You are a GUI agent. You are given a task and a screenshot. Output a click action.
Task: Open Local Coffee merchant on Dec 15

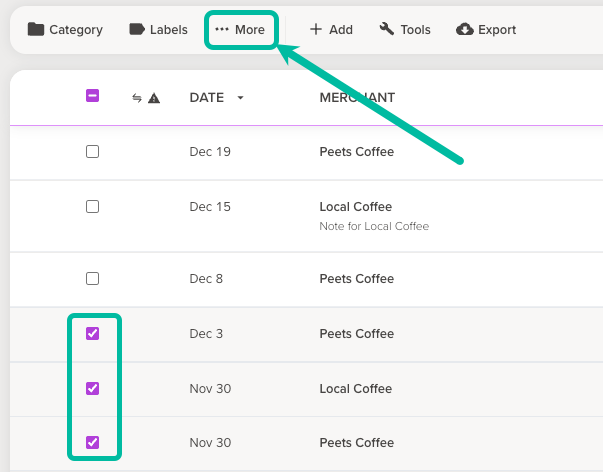click(356, 207)
